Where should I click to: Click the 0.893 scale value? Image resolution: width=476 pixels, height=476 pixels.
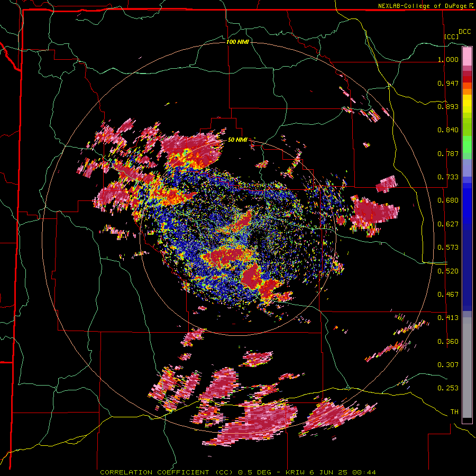448,106
